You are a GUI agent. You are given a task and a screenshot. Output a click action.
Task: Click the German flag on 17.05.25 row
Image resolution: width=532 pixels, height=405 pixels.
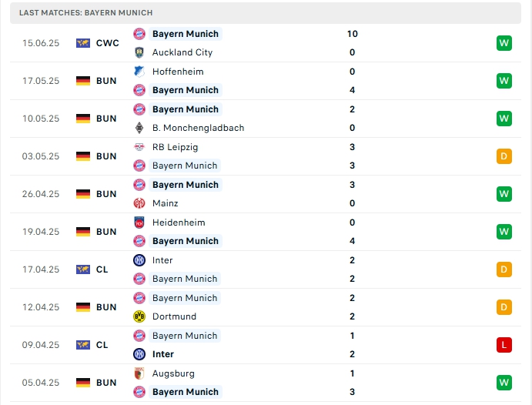(83, 81)
